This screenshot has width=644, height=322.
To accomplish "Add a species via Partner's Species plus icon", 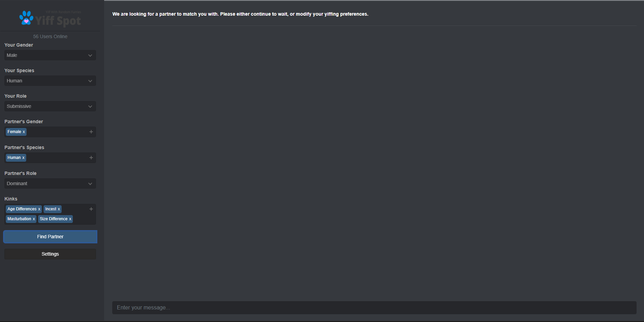I will tap(91, 158).
